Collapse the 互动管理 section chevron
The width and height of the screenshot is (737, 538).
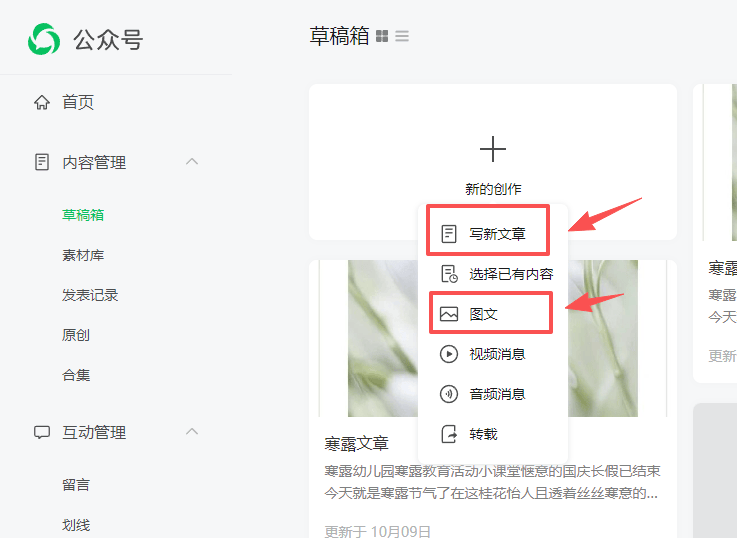pyautogui.click(x=193, y=432)
